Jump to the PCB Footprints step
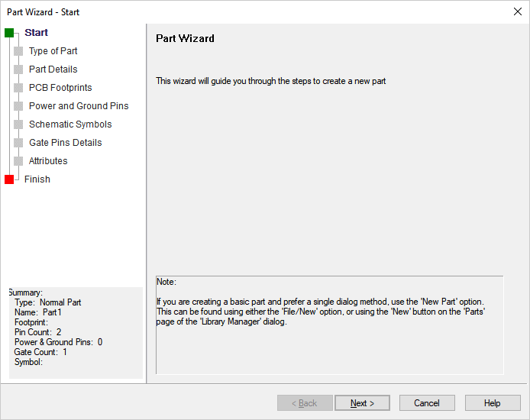 point(60,88)
